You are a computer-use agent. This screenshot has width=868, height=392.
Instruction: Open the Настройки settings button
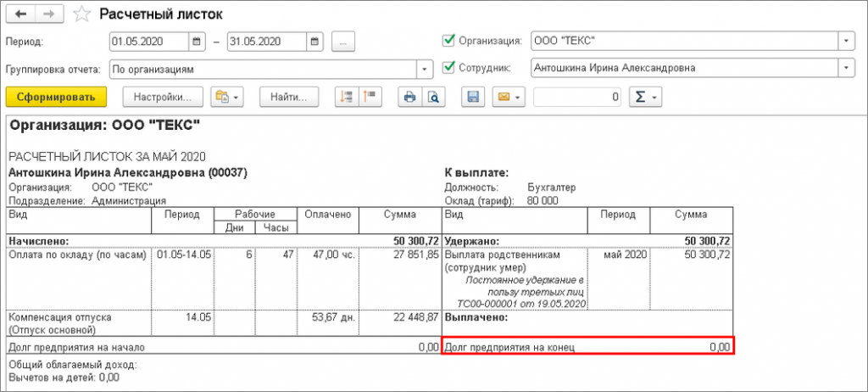click(164, 97)
